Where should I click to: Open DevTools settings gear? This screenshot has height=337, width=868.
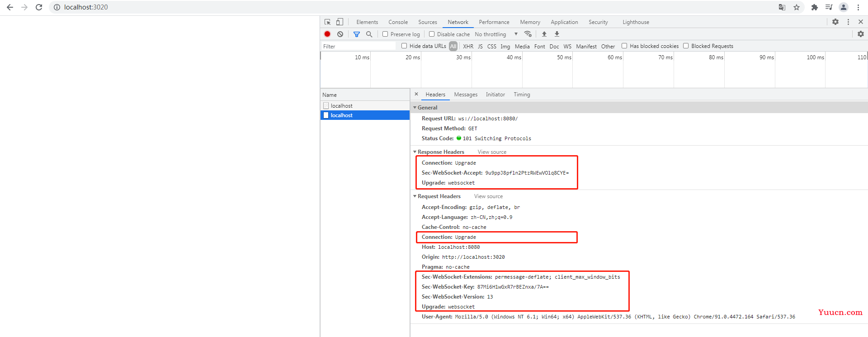[835, 22]
